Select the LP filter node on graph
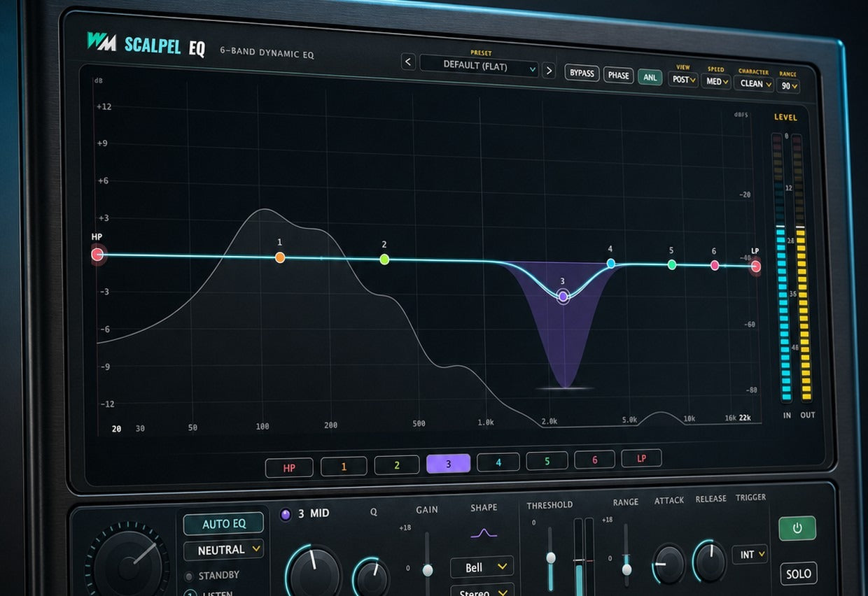868x596 pixels. pyautogui.click(x=756, y=266)
